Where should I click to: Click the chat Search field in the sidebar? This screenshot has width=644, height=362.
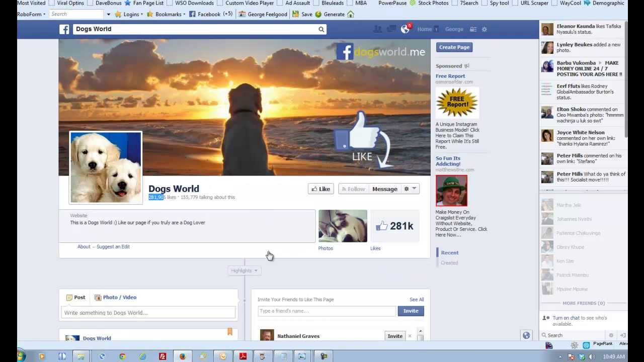click(574, 335)
